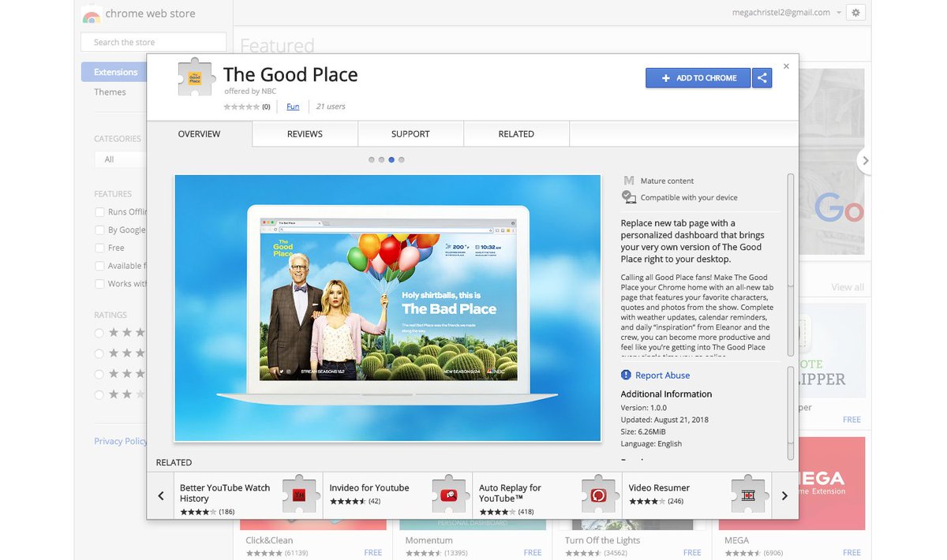
Task: Click Better YouTube Watch History icon
Action: coord(300,495)
